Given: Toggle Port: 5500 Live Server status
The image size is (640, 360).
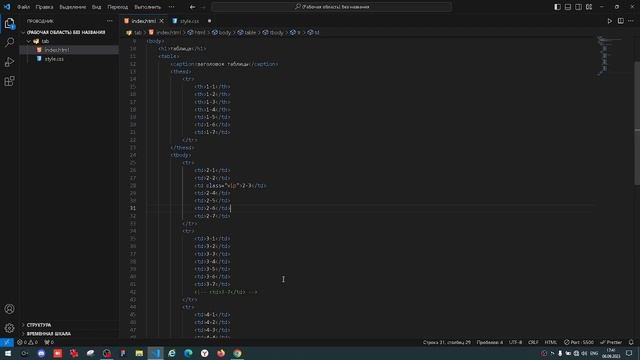Looking at the screenshot, I should [x=579, y=342].
